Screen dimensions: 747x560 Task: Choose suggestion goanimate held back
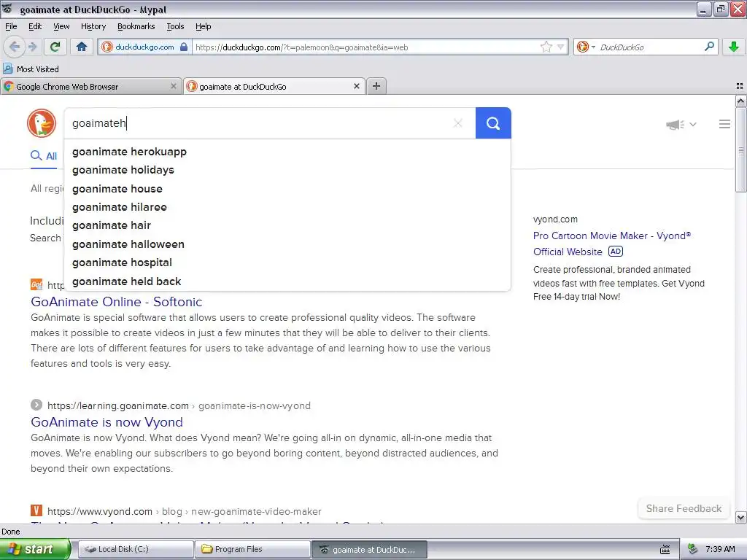coord(287,281)
